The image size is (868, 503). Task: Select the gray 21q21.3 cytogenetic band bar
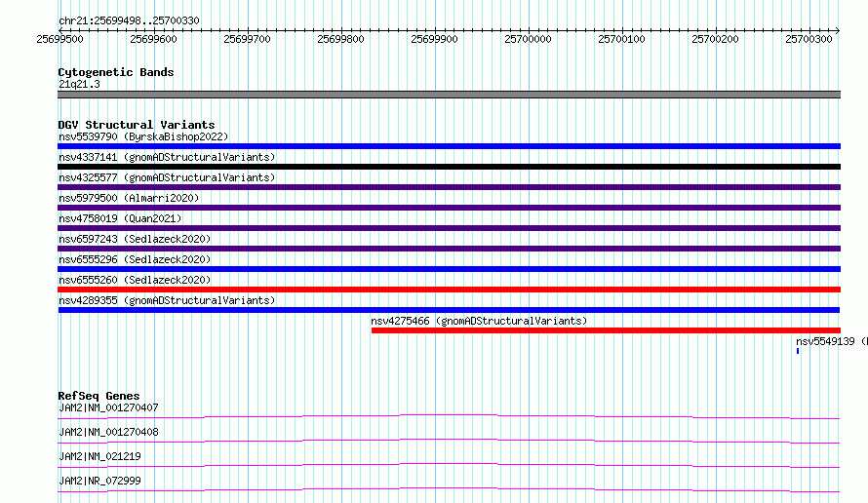click(449, 95)
